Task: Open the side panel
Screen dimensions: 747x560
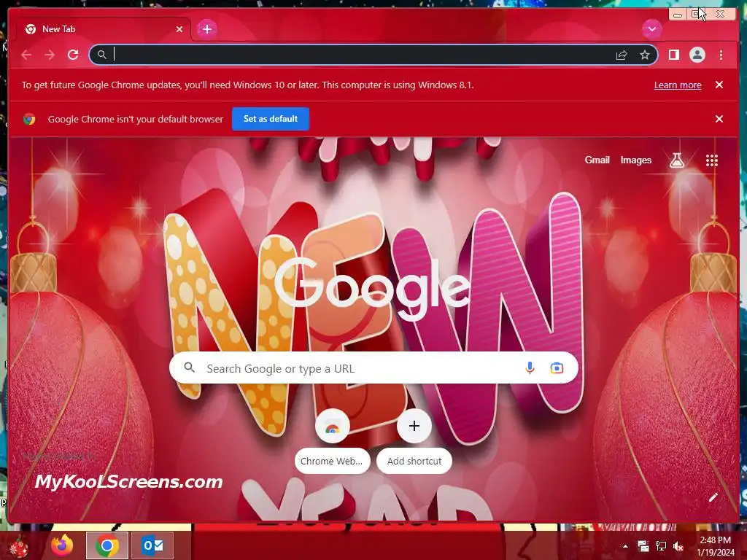Action: [673, 55]
